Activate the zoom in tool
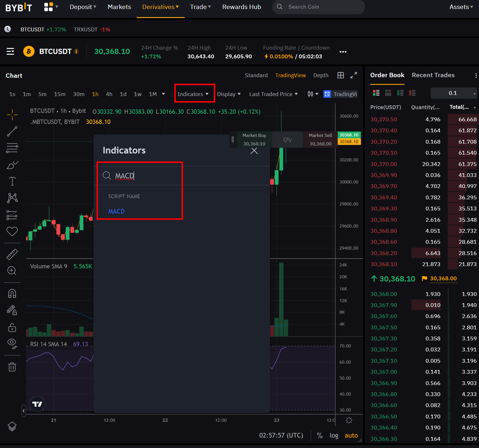The image size is (479, 448). click(12, 271)
